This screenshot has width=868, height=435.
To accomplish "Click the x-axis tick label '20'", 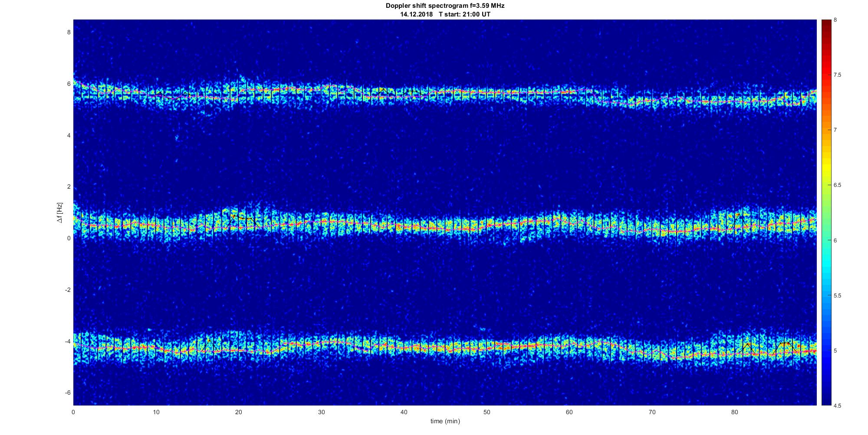I will coord(239,412).
